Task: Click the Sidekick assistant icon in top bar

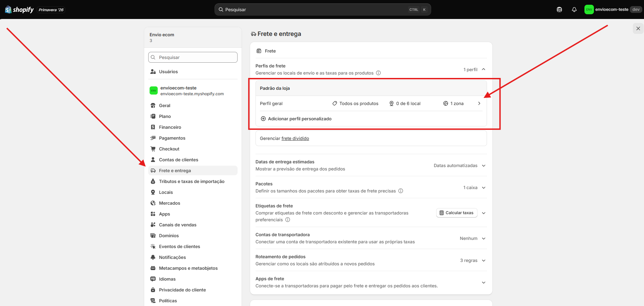Action: pyautogui.click(x=559, y=9)
